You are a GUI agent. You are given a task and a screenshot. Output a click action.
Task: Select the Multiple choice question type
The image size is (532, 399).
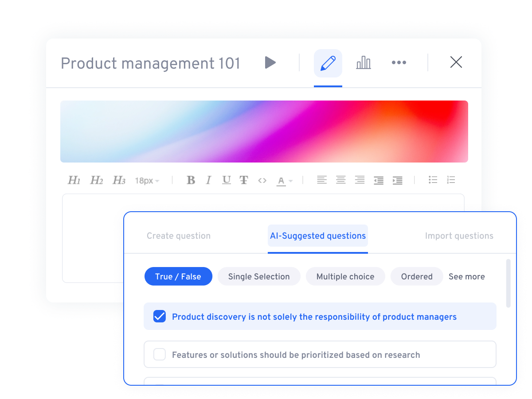click(x=345, y=276)
